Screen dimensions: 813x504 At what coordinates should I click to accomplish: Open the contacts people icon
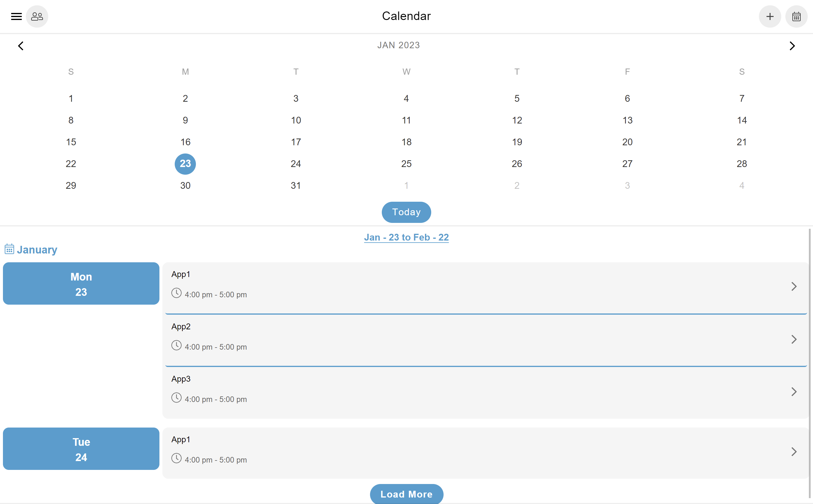[x=37, y=16]
